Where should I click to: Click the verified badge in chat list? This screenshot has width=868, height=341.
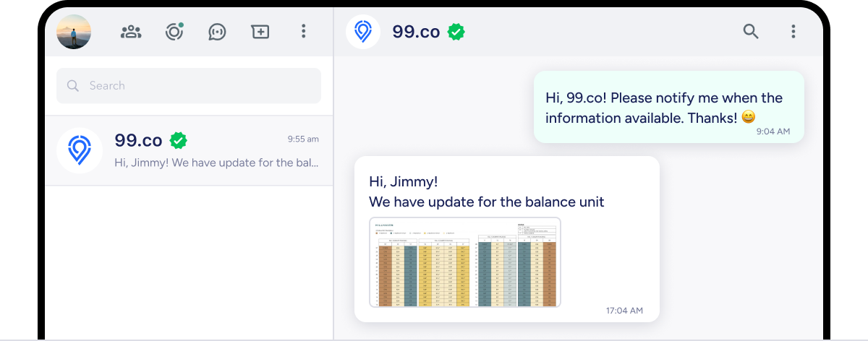[179, 139]
